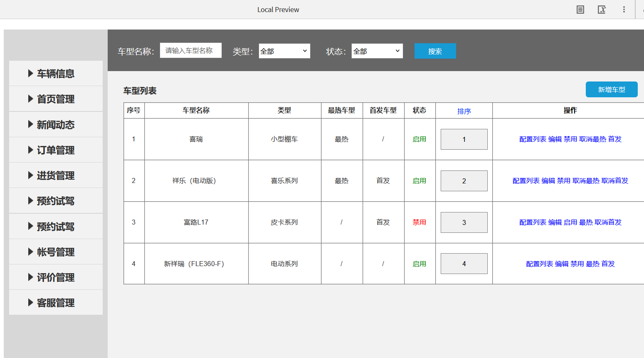Click the 喜乐系列 type cell
This screenshot has height=358, width=644.
[284, 181]
